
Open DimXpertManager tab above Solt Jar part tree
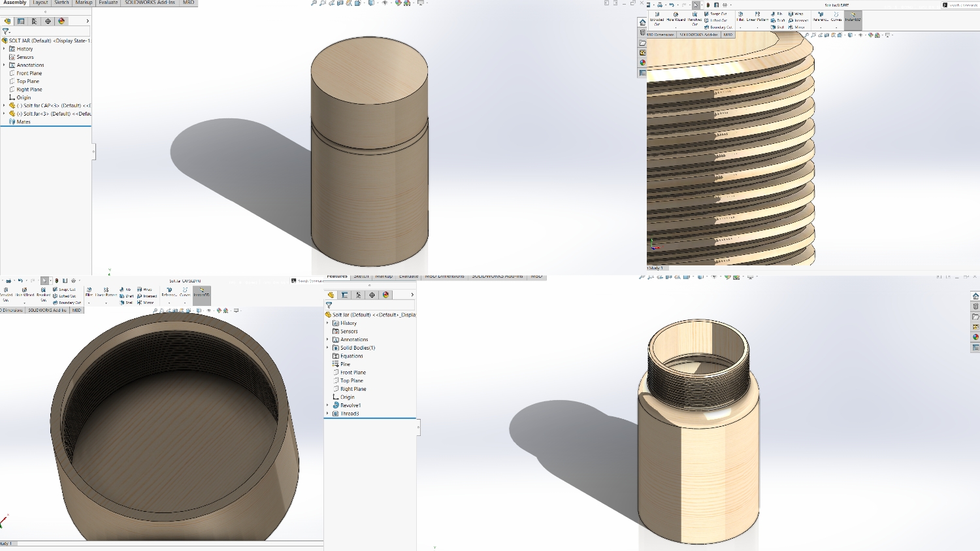pyautogui.click(x=372, y=295)
